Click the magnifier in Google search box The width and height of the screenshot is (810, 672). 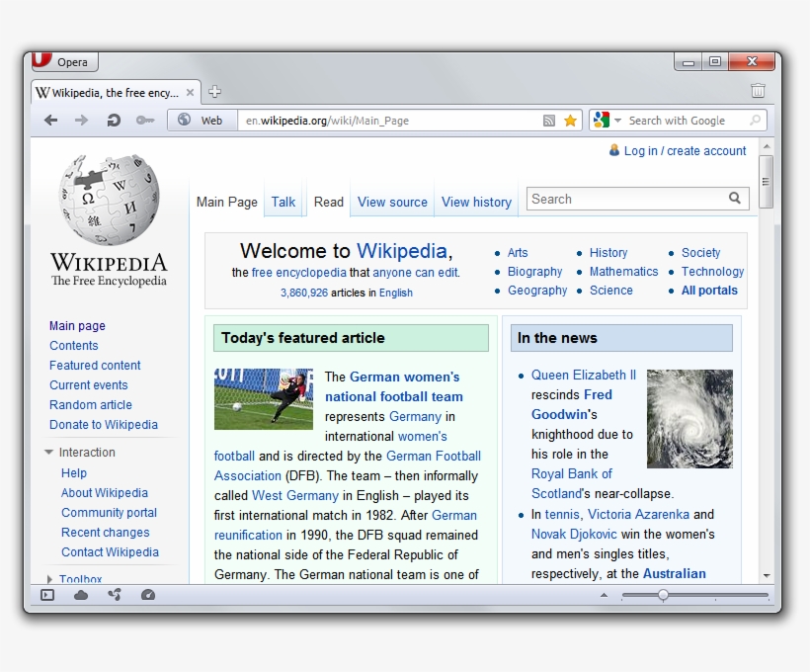click(755, 121)
